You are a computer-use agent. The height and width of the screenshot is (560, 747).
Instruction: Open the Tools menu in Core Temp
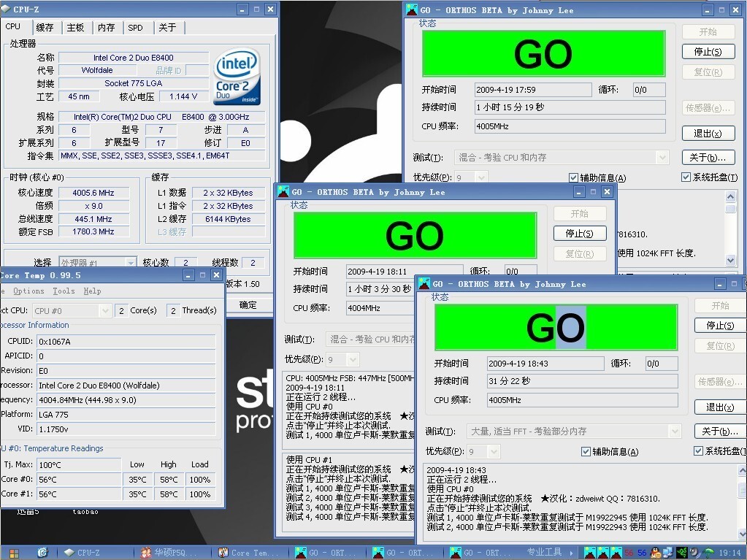[x=64, y=291]
